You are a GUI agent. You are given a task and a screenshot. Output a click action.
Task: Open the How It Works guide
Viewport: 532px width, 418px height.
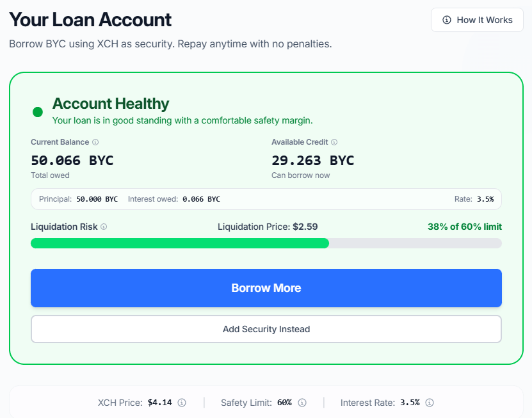[478, 20]
